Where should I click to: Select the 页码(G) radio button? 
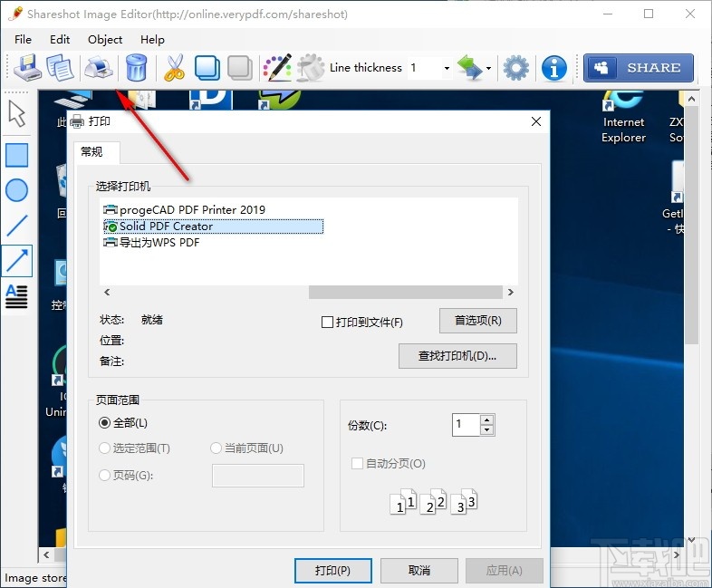click(104, 475)
